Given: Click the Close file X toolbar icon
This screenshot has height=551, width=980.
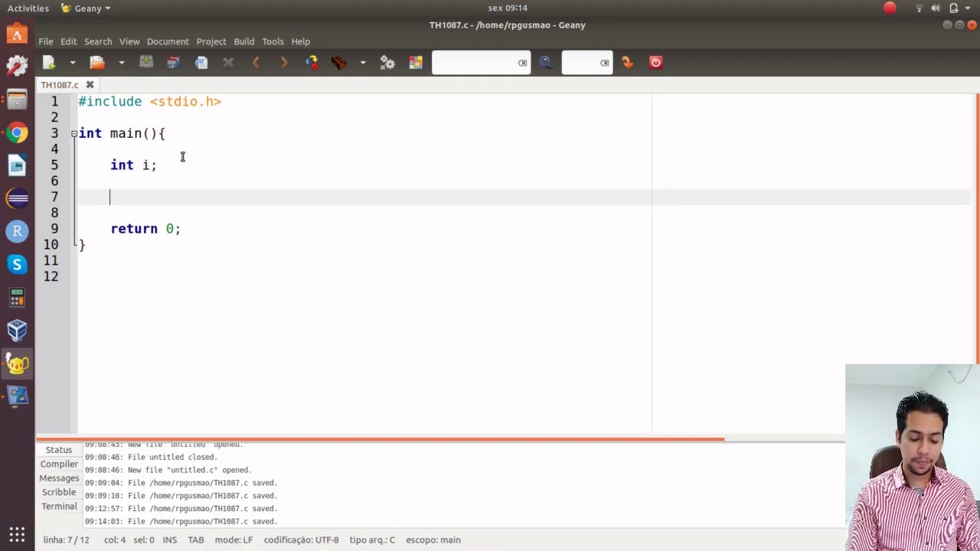Looking at the screenshot, I should [228, 63].
